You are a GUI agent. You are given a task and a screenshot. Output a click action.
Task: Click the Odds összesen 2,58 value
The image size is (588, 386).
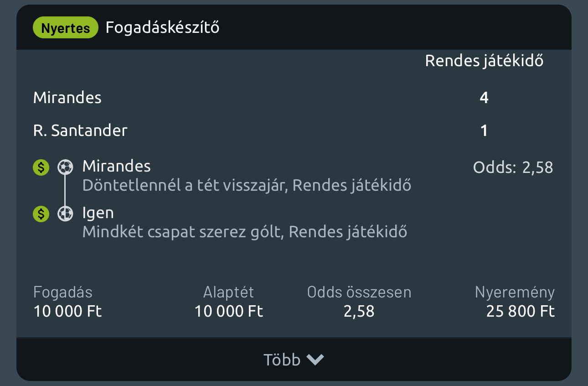tap(359, 311)
